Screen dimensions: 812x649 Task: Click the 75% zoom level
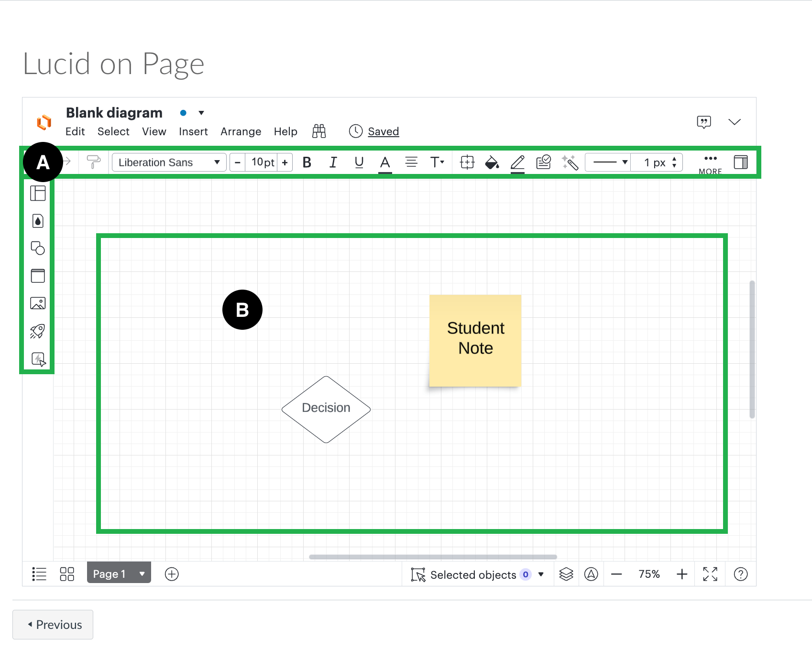649,574
